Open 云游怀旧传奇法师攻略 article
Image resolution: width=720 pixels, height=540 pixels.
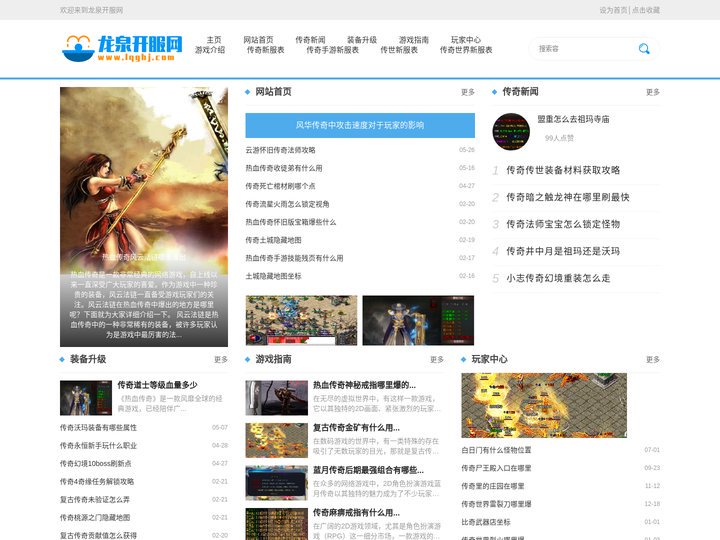coord(280,150)
